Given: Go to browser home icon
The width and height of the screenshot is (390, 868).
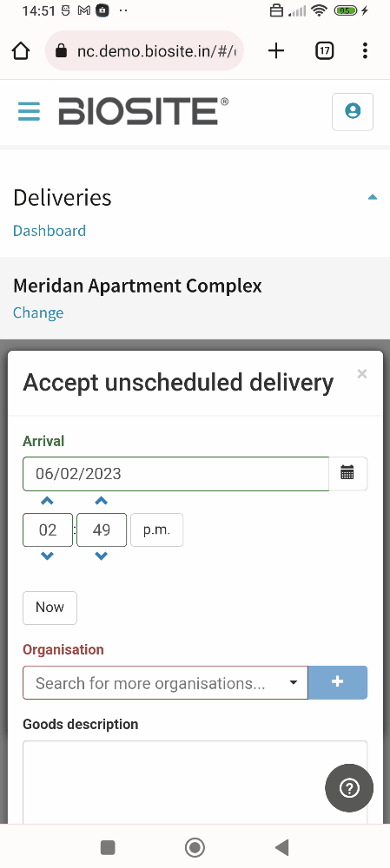Looking at the screenshot, I should [21, 51].
